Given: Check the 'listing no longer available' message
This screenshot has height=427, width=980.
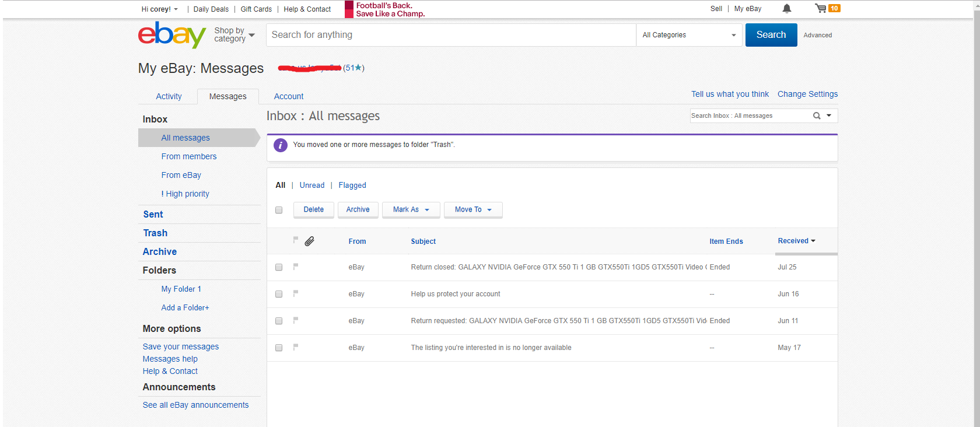Looking at the screenshot, I should [279, 348].
